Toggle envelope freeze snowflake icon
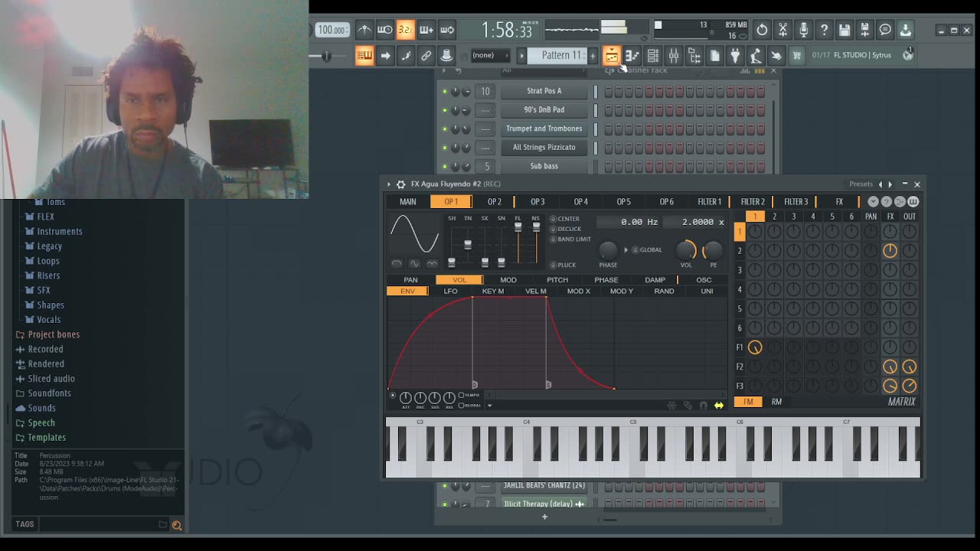Viewport: 980px width, 551px height. click(x=672, y=406)
